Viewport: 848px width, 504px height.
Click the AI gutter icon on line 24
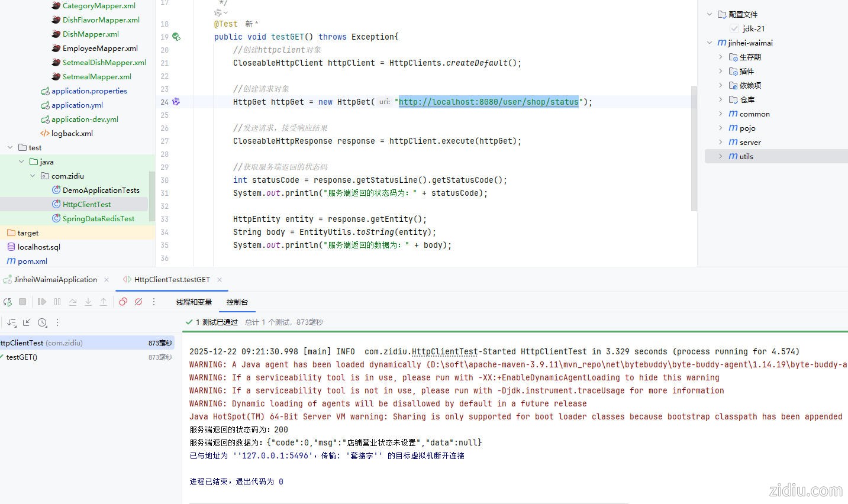click(x=176, y=102)
